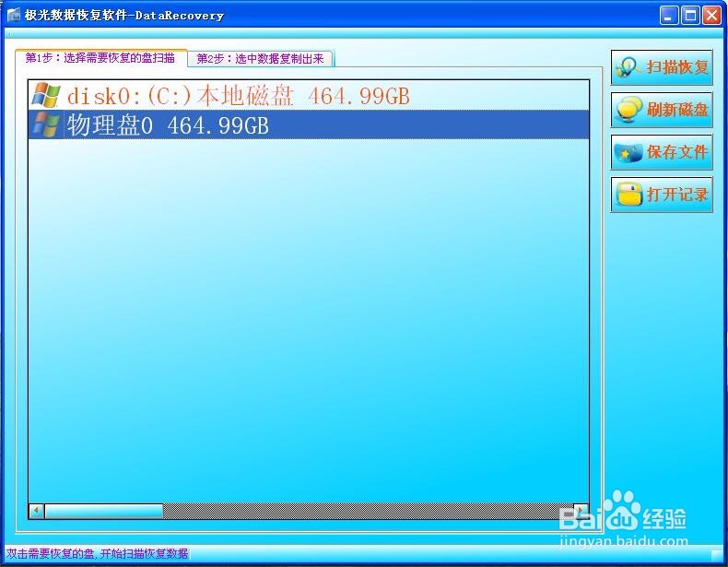Screen dimensions: 728x567
Task: Click the Windows flag icon beside 物理盘0
Action: pos(46,124)
